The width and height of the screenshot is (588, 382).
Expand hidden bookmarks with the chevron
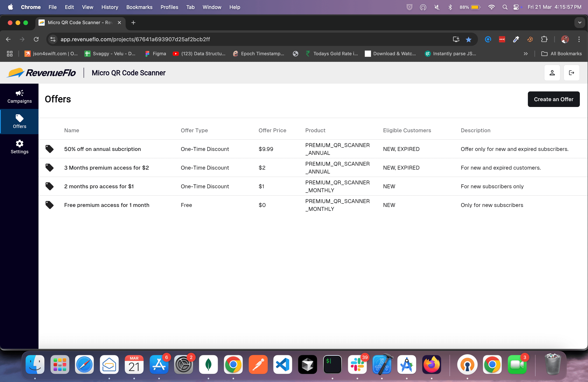pos(526,54)
